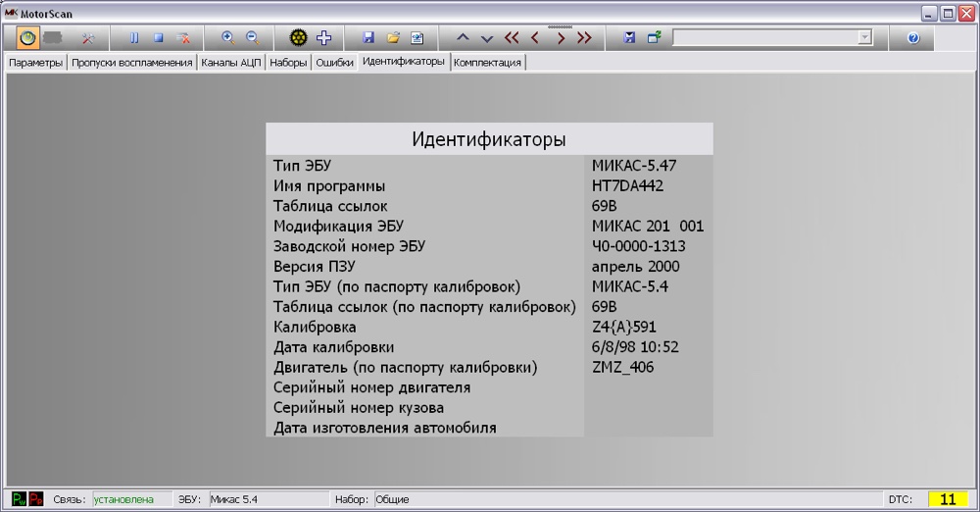Screen dimensions: 980x512
Task: Open the Ошибки tab
Action: click(x=334, y=63)
